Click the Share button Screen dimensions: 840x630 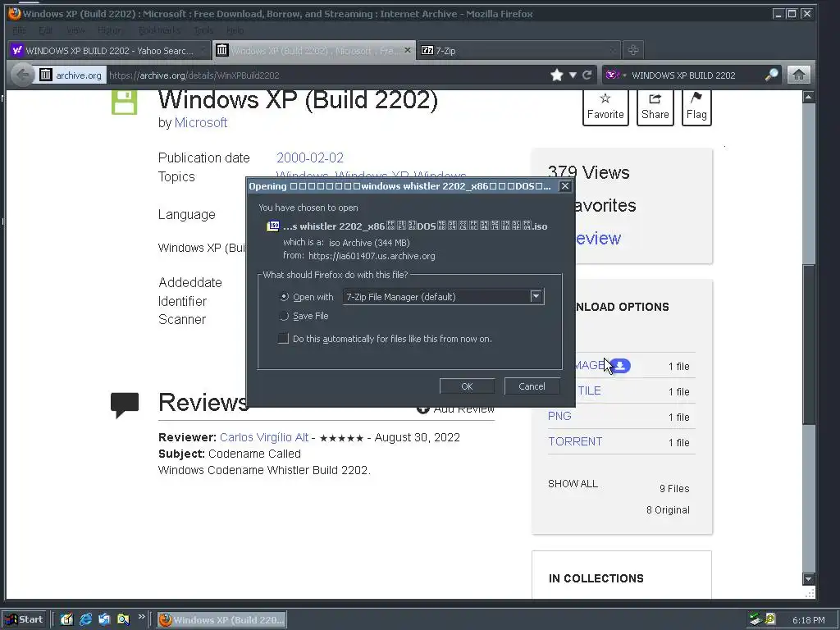(655, 107)
